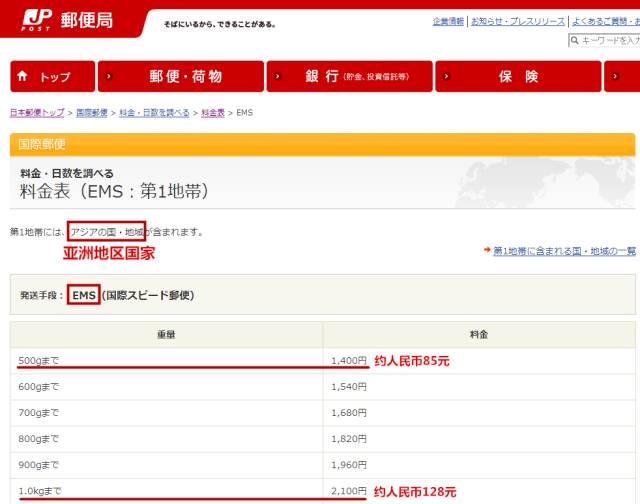The width and height of the screenshot is (640, 504).
Task: Click the arrow icon on 郵便・荷物 tab
Action: pos(109,76)
